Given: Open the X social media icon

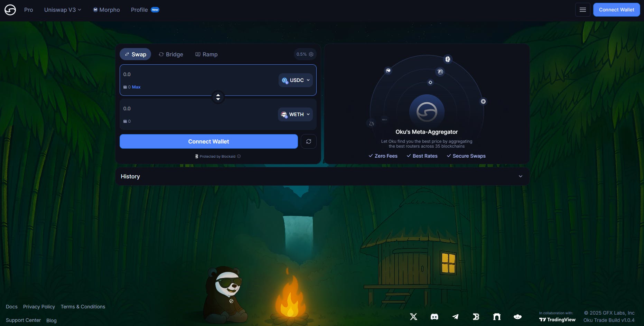Looking at the screenshot, I should coord(413,316).
